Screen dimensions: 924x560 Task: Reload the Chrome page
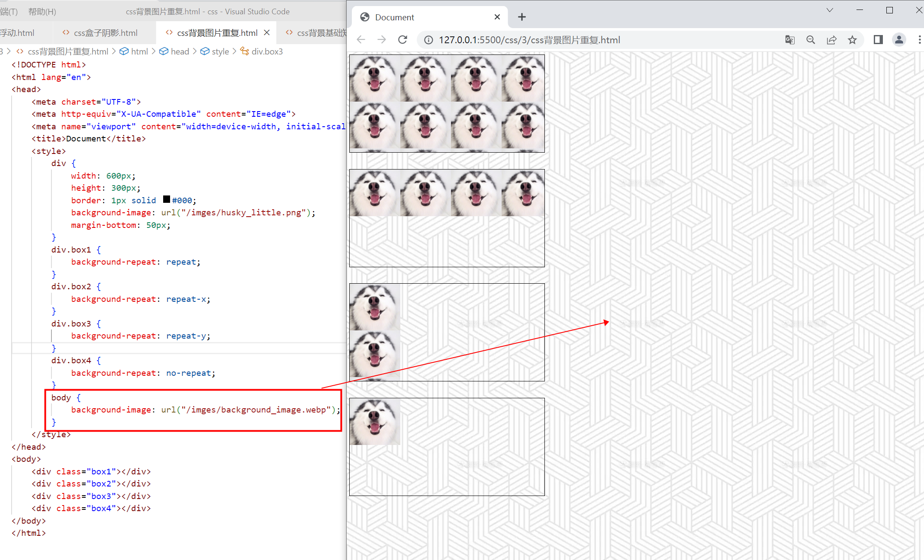[x=403, y=40]
